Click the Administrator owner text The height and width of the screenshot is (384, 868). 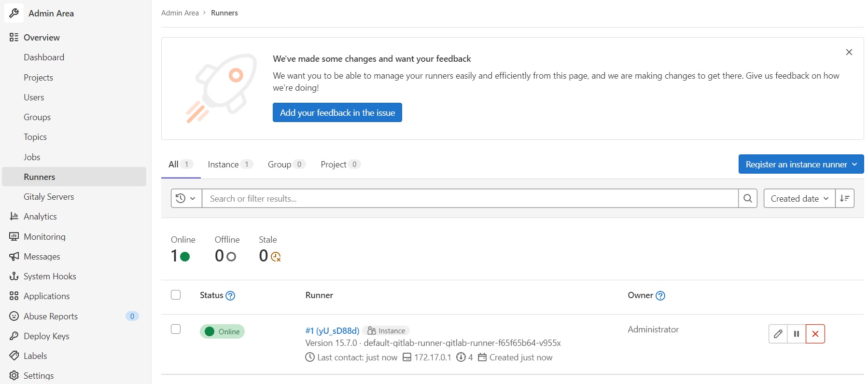coord(653,329)
